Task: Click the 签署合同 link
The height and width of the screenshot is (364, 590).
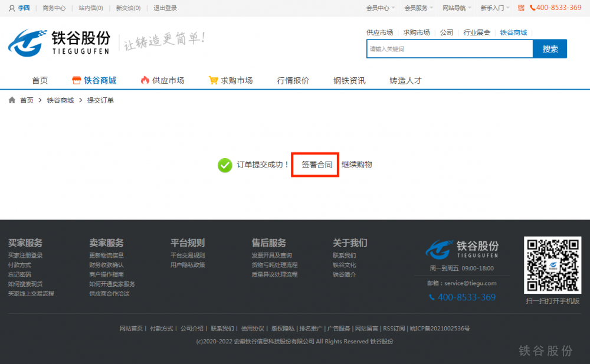Action: 317,165
